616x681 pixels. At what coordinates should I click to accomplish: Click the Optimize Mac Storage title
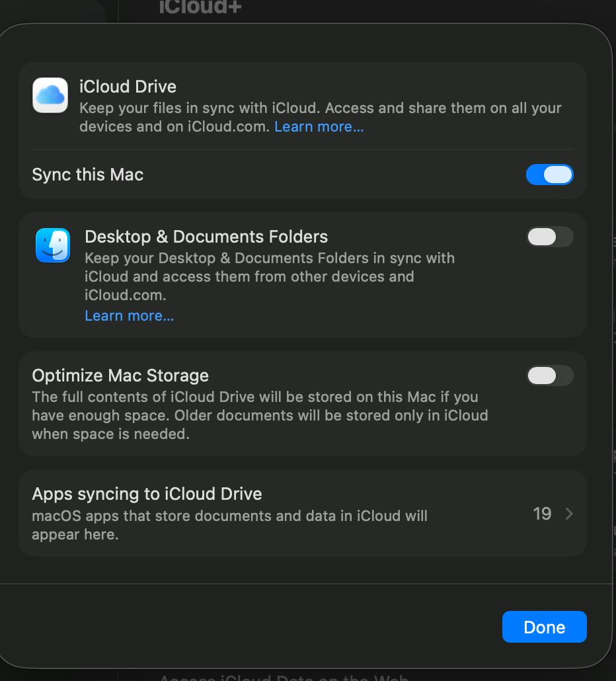tap(120, 376)
